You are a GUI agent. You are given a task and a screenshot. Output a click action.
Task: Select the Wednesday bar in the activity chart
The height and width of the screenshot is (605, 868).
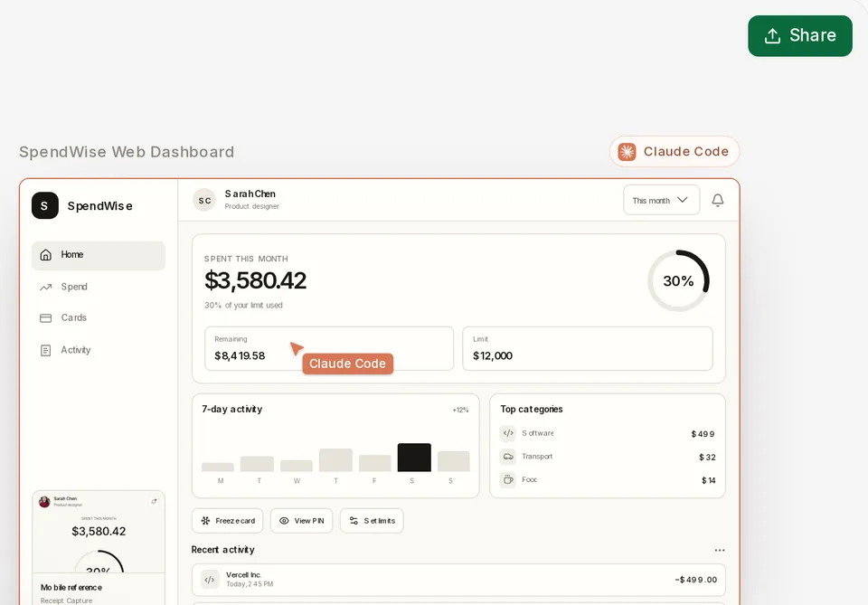(297, 466)
